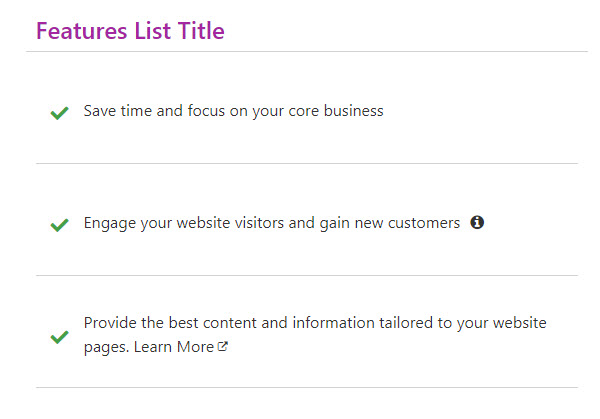Click the separator line below the 'Provide' feature
The width and height of the screenshot is (600, 419).
click(x=307, y=387)
